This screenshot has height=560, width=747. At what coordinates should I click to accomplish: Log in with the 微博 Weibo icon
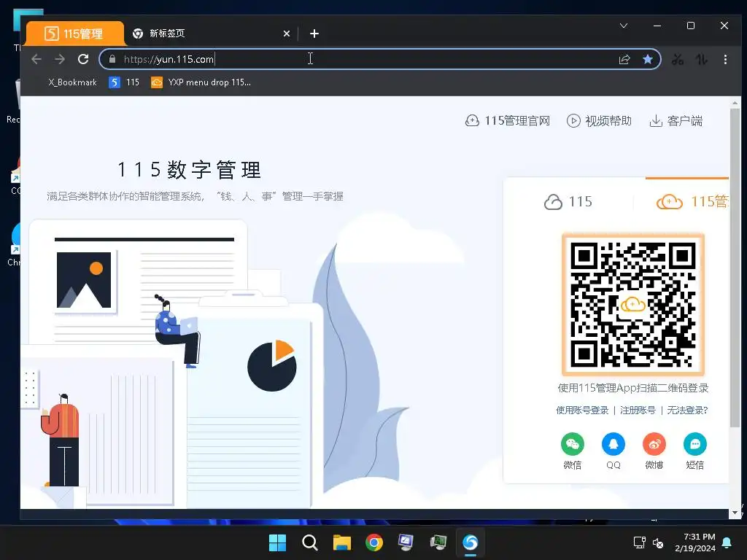tap(654, 444)
